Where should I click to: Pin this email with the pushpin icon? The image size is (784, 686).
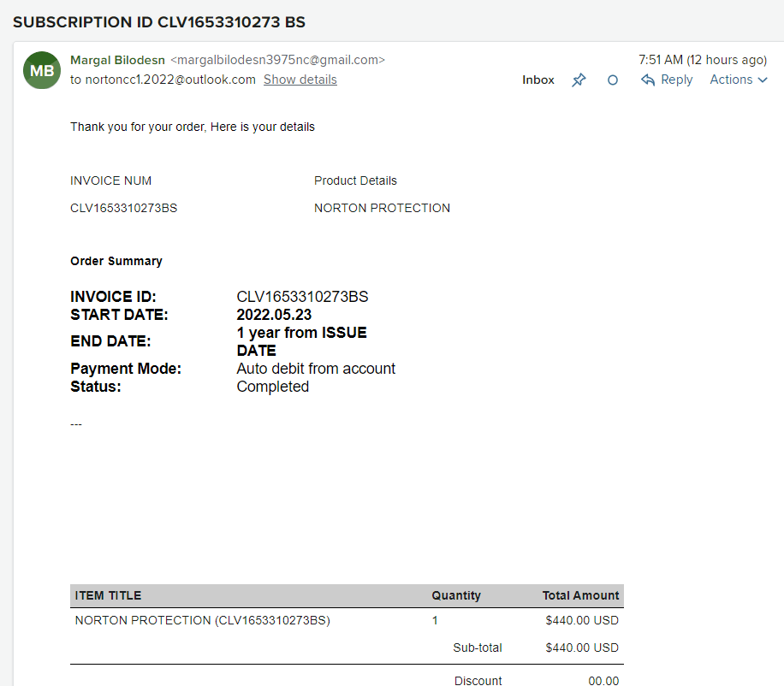pos(579,80)
